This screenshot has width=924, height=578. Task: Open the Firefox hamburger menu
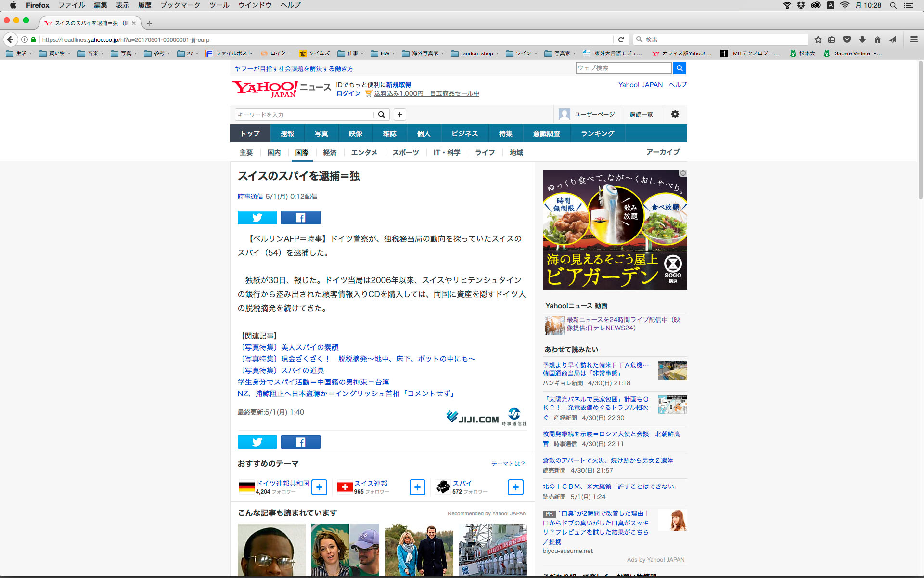913,39
